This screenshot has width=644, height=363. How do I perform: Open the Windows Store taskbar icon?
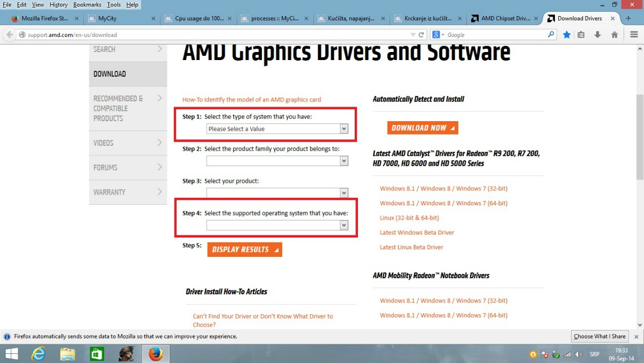point(97,354)
